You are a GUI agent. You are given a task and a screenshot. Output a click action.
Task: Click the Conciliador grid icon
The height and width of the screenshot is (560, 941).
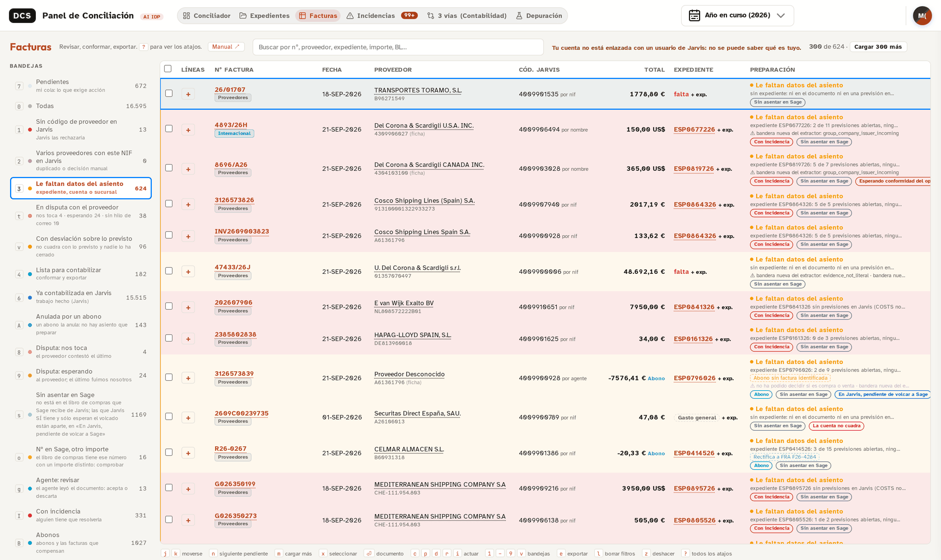pyautogui.click(x=187, y=16)
